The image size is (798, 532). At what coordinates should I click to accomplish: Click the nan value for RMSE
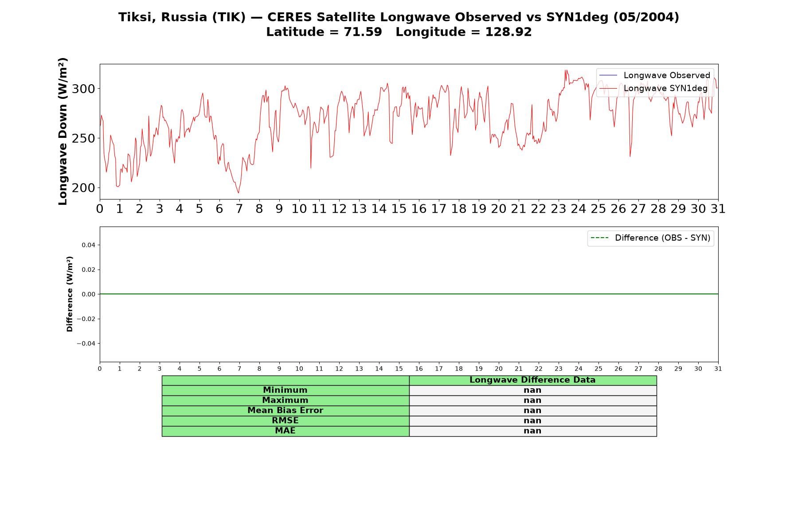point(533,421)
